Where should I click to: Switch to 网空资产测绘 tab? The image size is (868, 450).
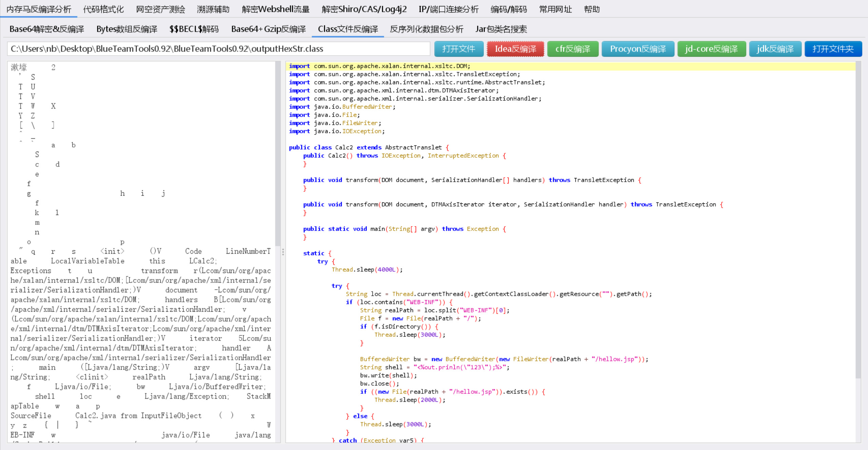tap(160, 9)
